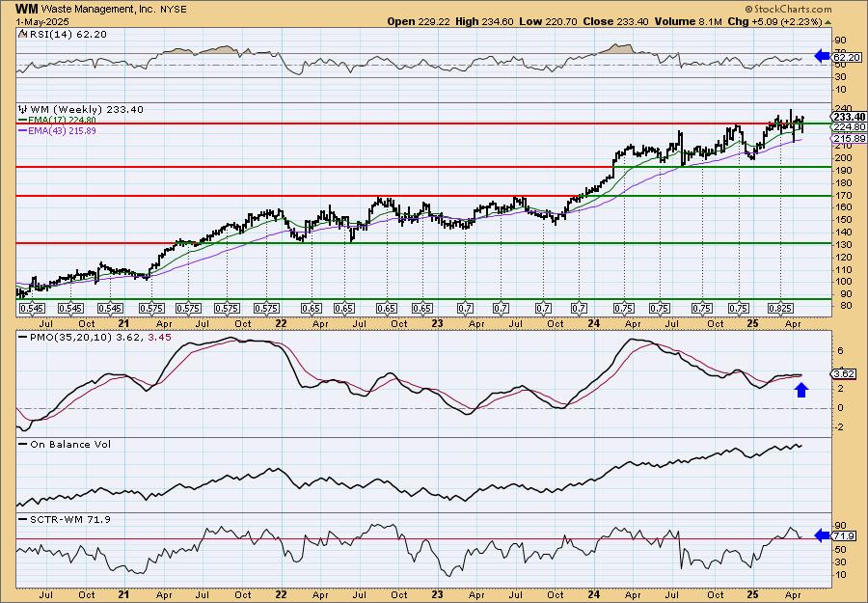This screenshot has height=603, width=868.
Task: Click the line marker before On Balance Vol
Action: pos(23,444)
